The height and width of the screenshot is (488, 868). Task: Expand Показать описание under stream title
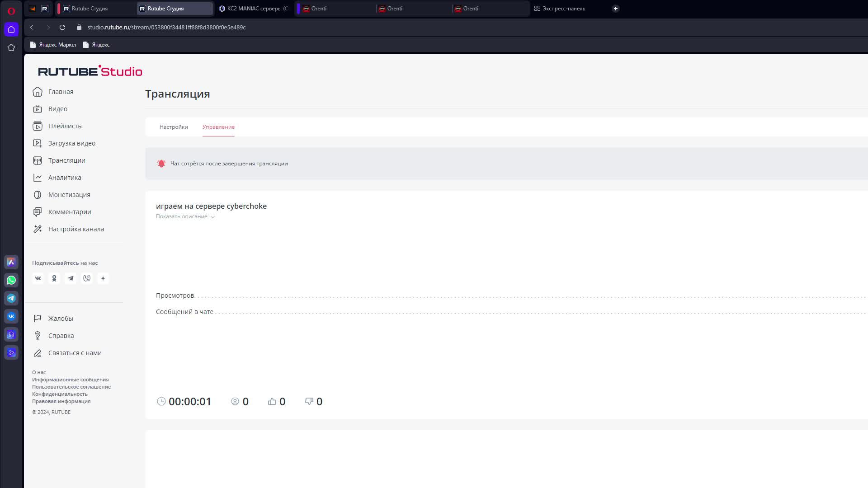[185, 216]
